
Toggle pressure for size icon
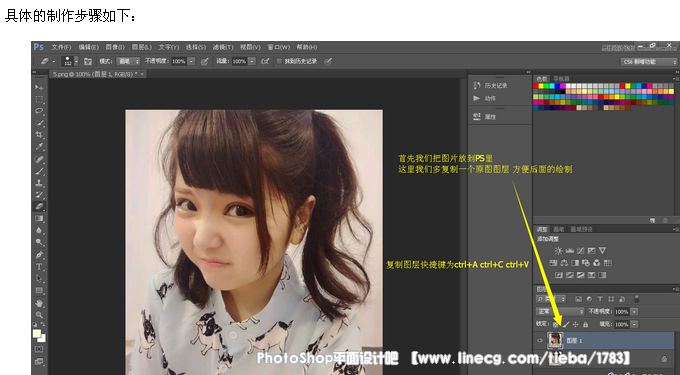click(328, 62)
